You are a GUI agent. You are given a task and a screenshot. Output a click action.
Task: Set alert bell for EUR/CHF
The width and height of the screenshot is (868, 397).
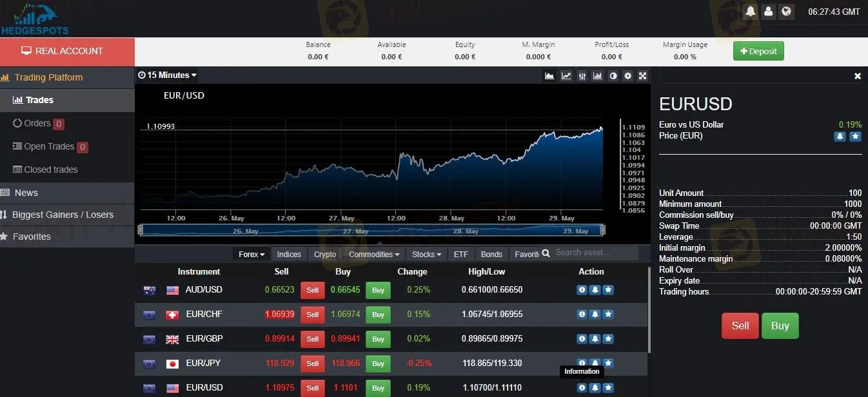[x=595, y=315]
